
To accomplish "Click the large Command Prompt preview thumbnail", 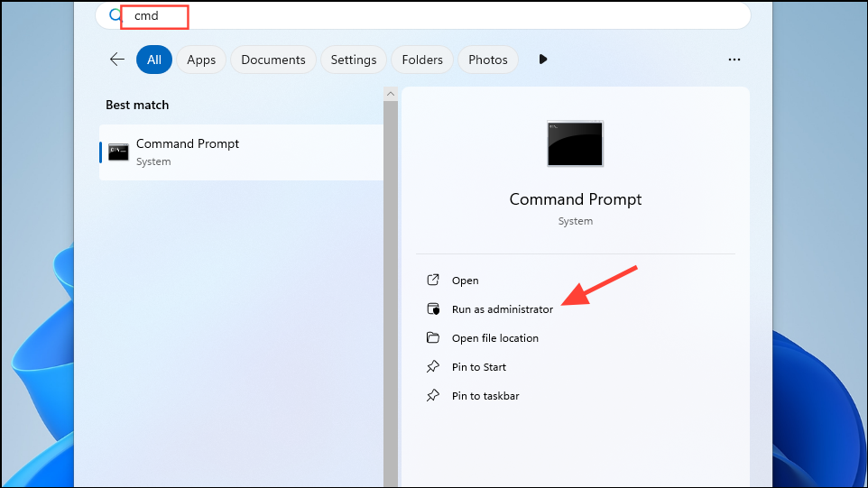I will pos(575,143).
